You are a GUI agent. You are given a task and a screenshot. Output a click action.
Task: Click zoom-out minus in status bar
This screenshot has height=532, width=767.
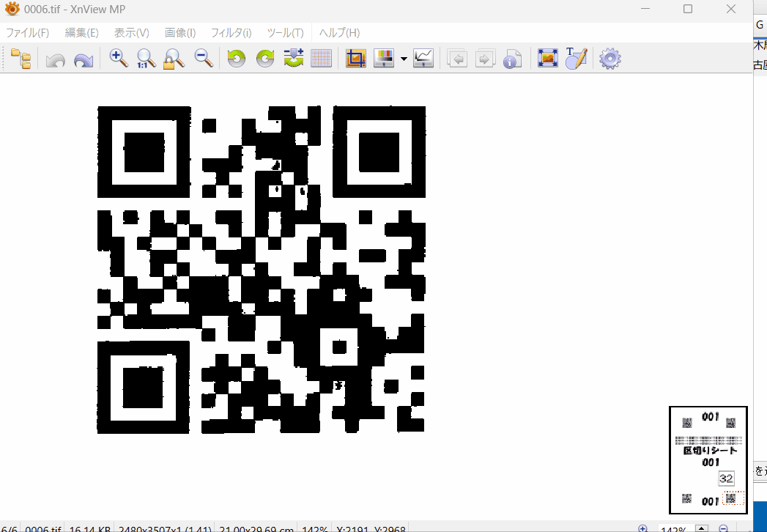click(724, 528)
